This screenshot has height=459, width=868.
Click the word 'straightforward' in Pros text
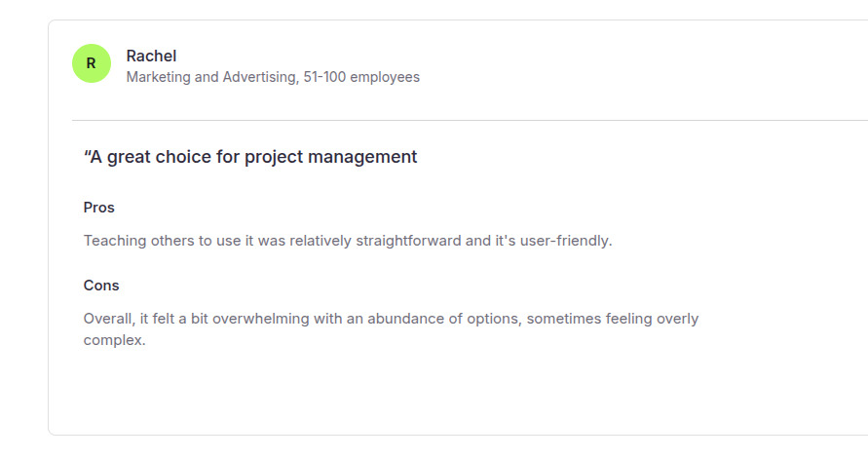[x=409, y=241]
